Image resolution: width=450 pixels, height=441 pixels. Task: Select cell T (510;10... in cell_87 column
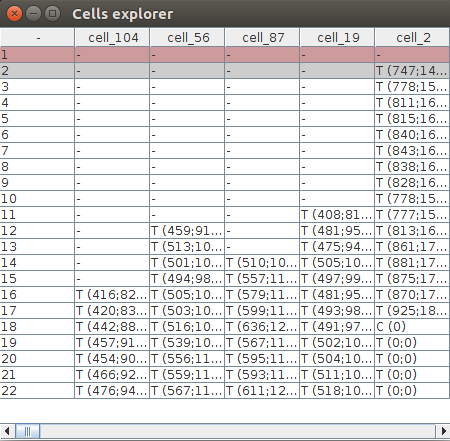262,263
